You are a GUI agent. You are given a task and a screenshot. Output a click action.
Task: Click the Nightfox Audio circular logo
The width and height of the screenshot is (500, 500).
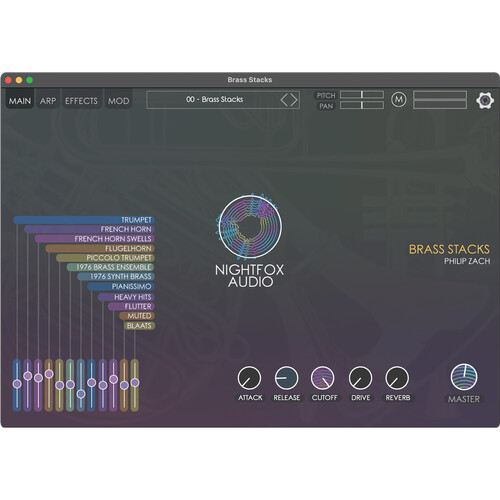click(x=250, y=227)
